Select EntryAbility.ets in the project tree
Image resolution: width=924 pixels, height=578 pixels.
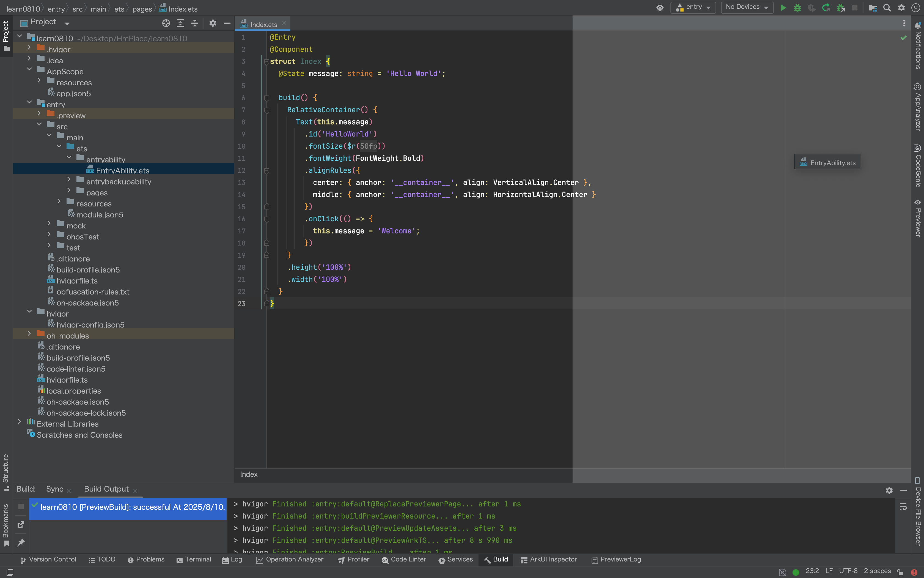point(123,171)
